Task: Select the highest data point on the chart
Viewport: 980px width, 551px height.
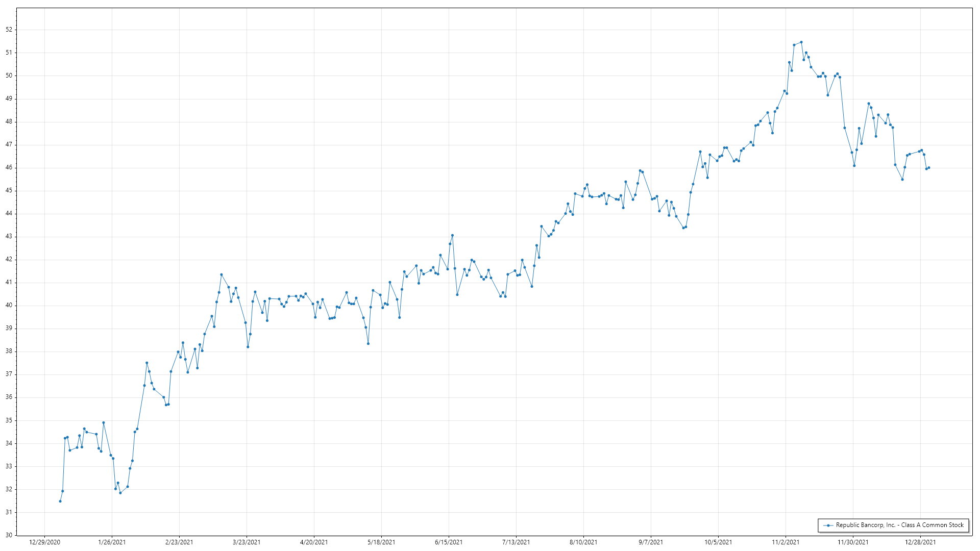Action: point(801,42)
